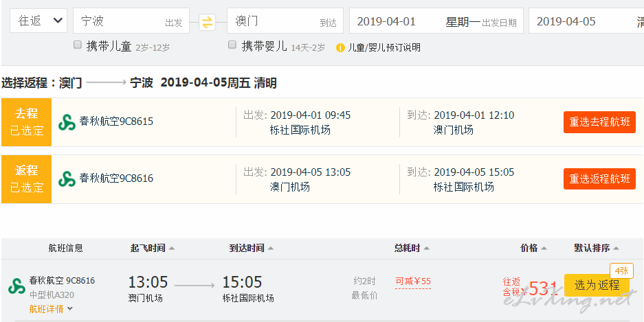Tick the 携带婴儿 checkbox
644x322 pixels.
click(x=232, y=45)
